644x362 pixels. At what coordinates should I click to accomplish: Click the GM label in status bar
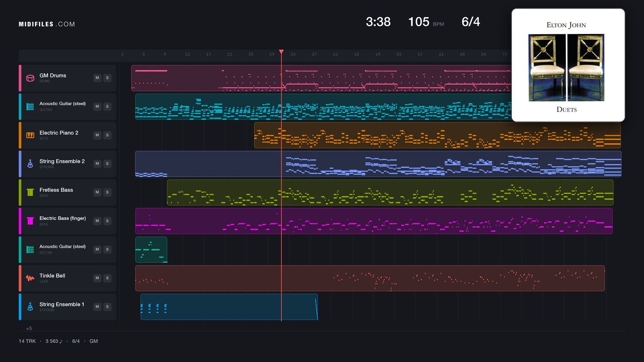[94, 341]
